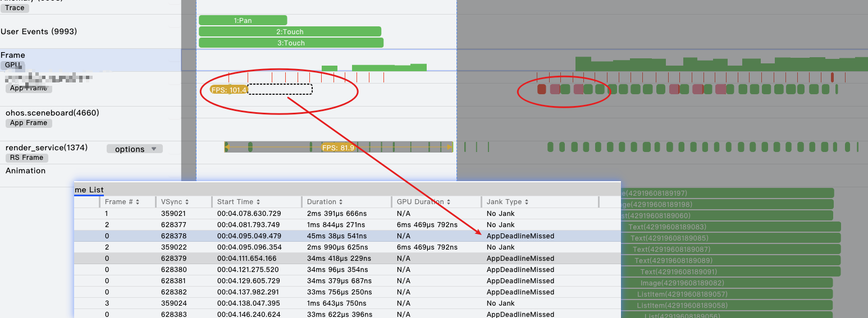
Task: Toggle sort order on Duration column
Action: [341, 202]
